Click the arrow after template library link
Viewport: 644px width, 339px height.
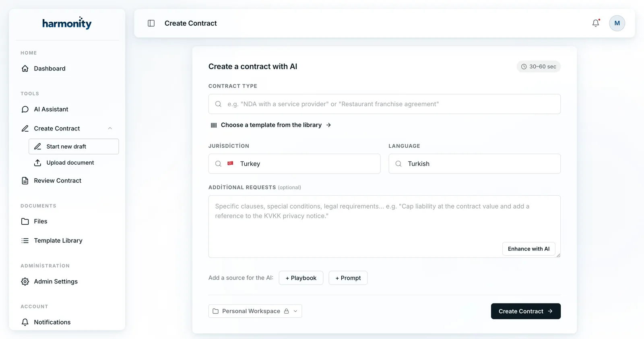coord(328,125)
